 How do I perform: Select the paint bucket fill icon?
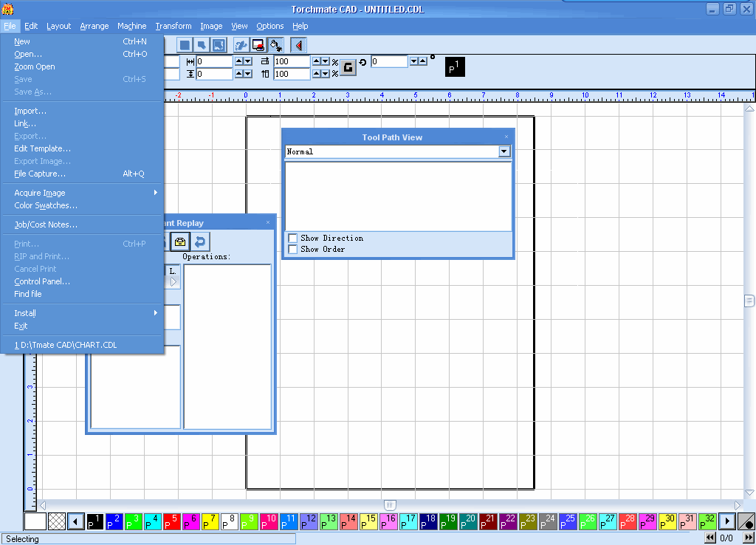pyautogui.click(x=275, y=45)
